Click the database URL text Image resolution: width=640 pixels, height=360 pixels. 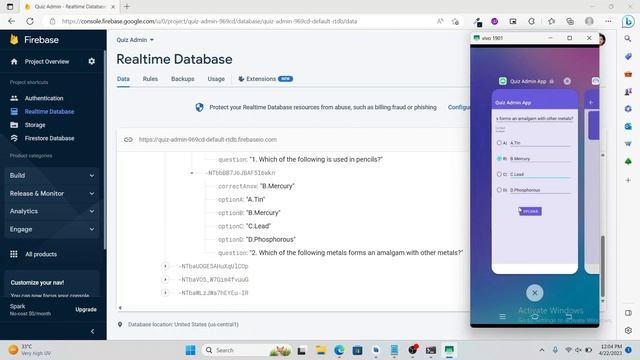click(208, 140)
